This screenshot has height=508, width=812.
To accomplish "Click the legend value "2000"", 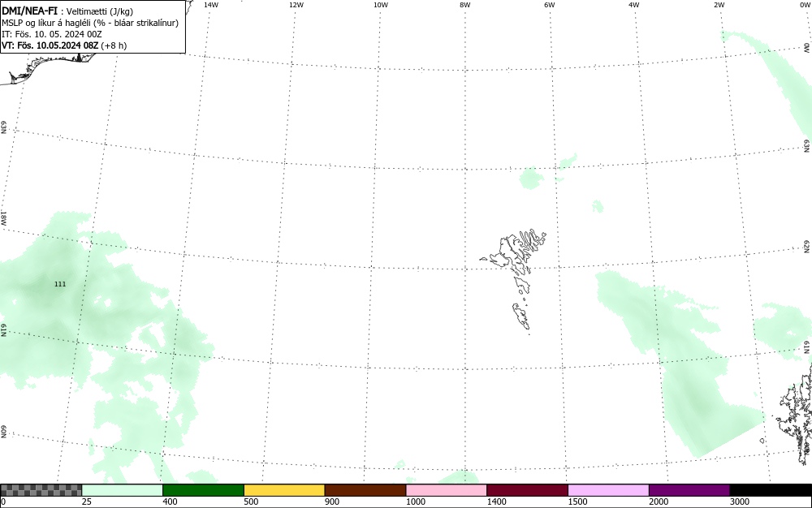I will [x=659, y=502].
